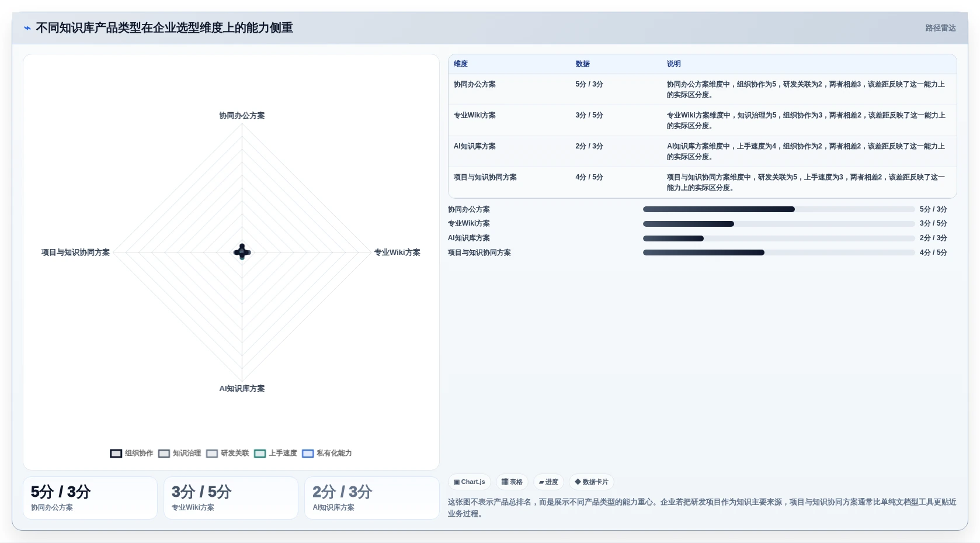Click 专业Wiki方案 in the table's 维度 column
Image resolution: width=980 pixels, height=543 pixels.
475,116
